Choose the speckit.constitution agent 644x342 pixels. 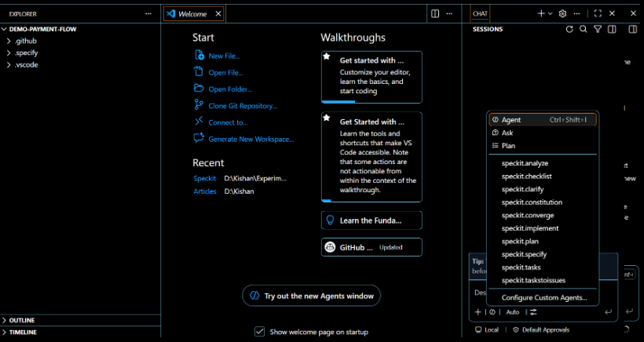point(543,202)
